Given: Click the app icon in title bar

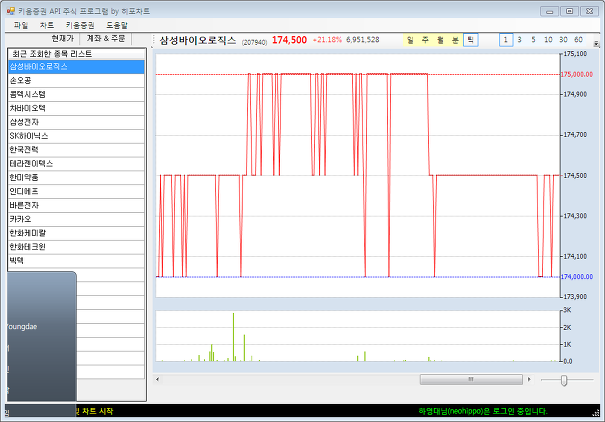Looking at the screenshot, I should tap(11, 11).
